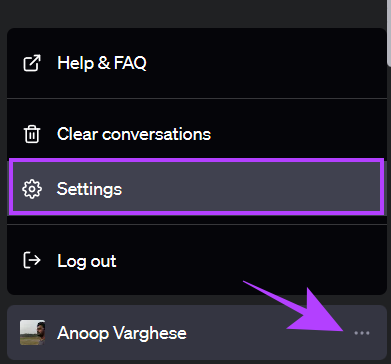Collapse the menu via the Anoop Varghese row

(197, 332)
